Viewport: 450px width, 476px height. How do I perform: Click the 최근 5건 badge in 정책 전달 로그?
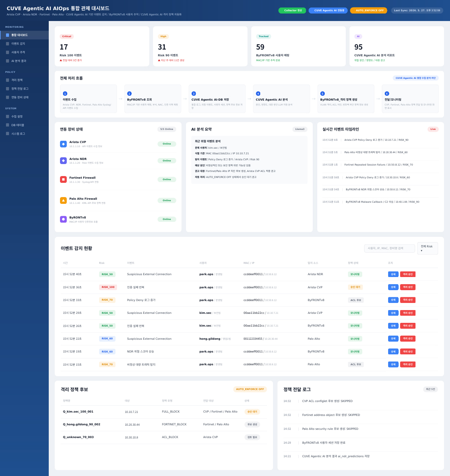coord(430,389)
